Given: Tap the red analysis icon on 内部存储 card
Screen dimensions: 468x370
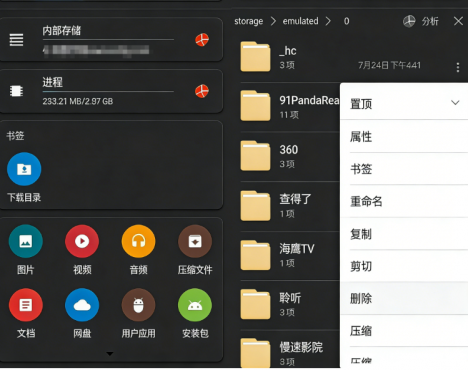Looking at the screenshot, I should click(x=202, y=40).
